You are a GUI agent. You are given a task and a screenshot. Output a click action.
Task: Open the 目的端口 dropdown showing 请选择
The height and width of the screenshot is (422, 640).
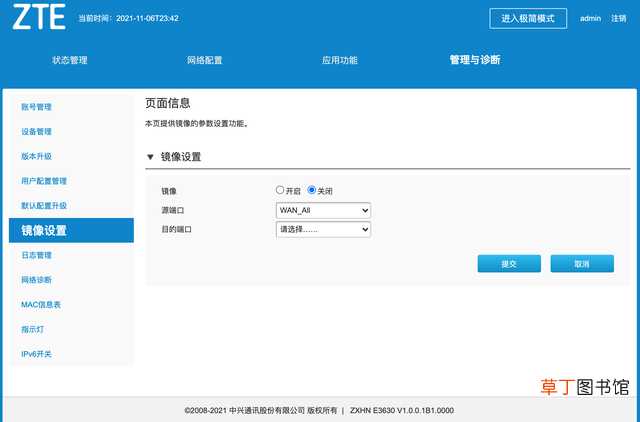click(x=323, y=229)
